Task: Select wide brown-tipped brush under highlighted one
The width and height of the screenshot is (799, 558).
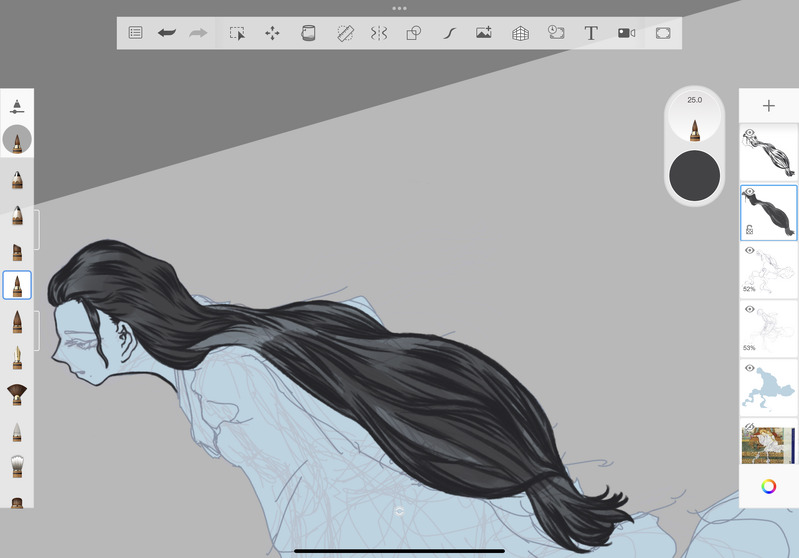Action: (x=17, y=322)
